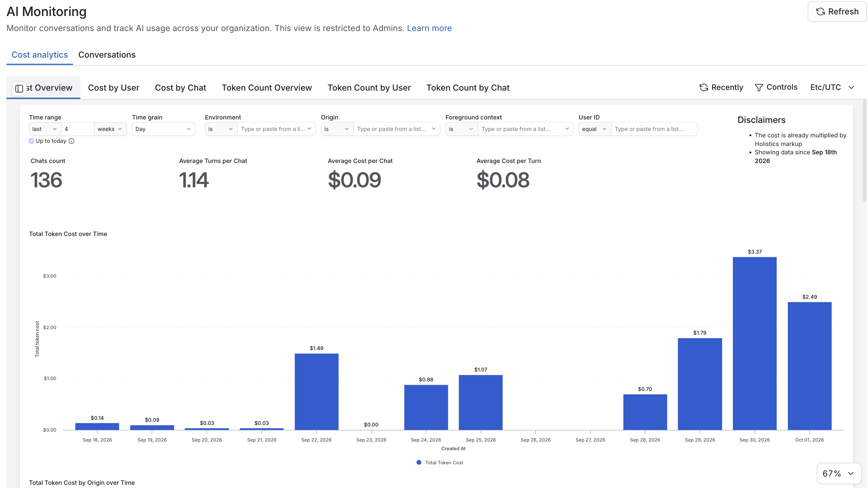Toggle the Up to today checkbox
The width and height of the screenshot is (868, 488).
pyautogui.click(x=31, y=141)
